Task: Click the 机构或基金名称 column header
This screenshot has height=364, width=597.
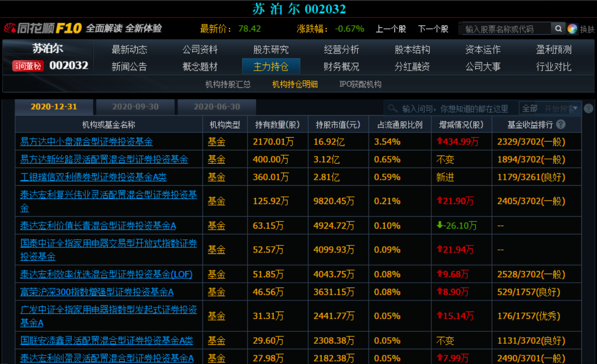Action: pos(109,125)
